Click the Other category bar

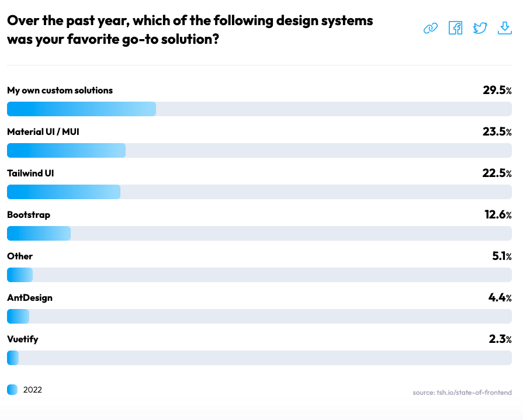pos(20,275)
